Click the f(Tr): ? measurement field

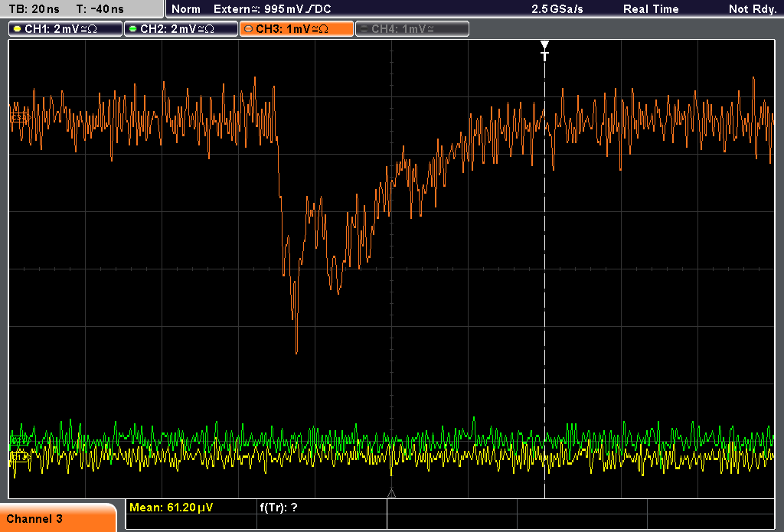pos(279,508)
